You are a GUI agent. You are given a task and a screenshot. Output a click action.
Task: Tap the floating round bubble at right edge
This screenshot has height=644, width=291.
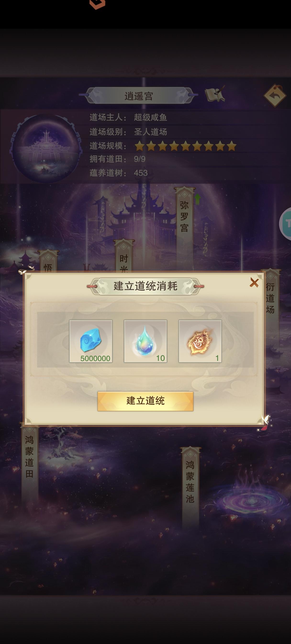point(285,224)
